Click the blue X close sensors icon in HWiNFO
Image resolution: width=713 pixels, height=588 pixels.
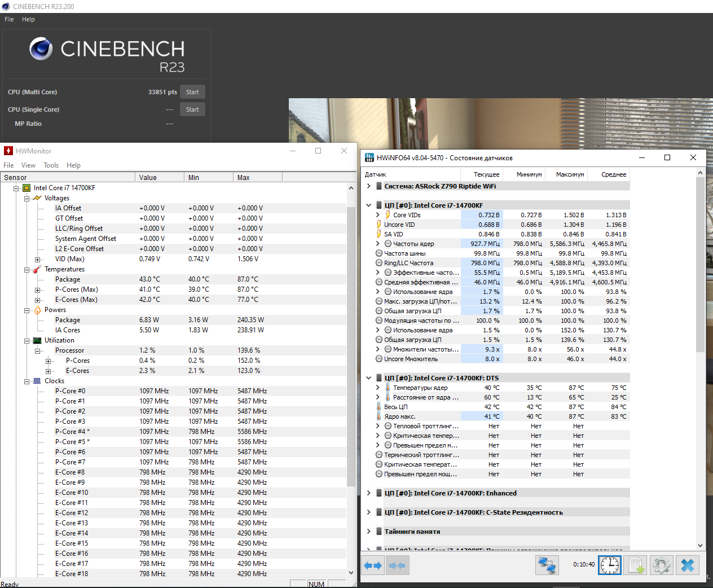pos(688,565)
